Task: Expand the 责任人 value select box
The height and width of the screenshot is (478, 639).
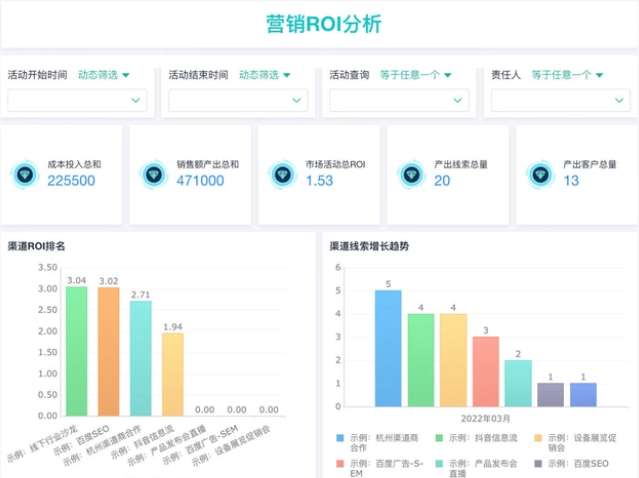Action: (x=561, y=100)
